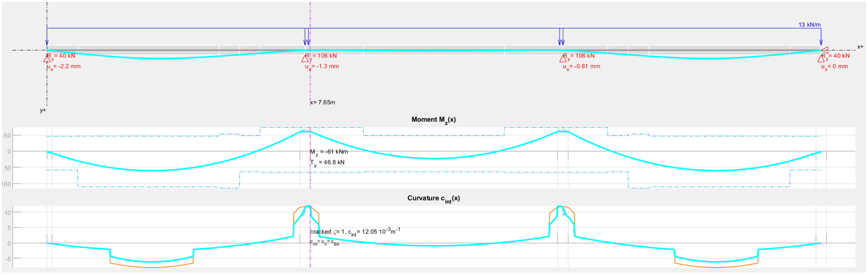Image resolution: width=868 pixels, height=275 pixels.
Task: Click the Curvature cint(x) plot title
Action: (433, 199)
